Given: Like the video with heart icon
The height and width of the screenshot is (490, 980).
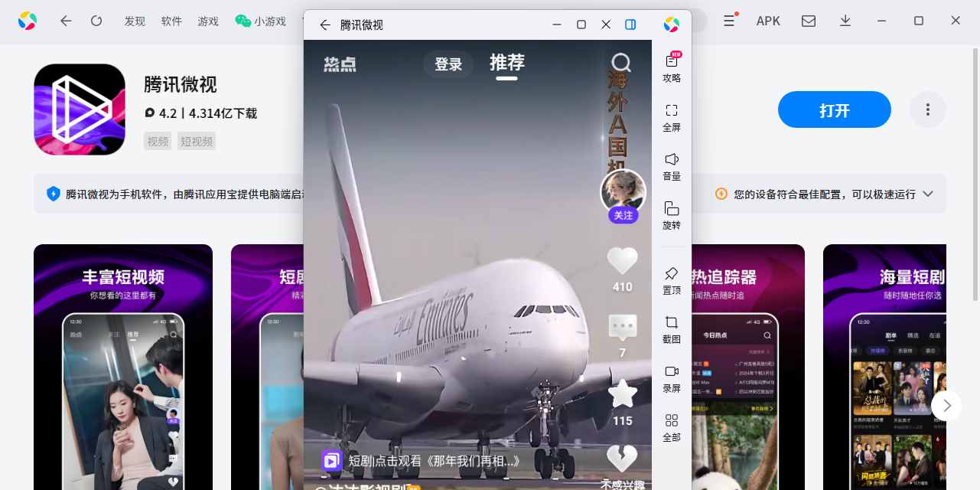Looking at the screenshot, I should click(x=622, y=261).
